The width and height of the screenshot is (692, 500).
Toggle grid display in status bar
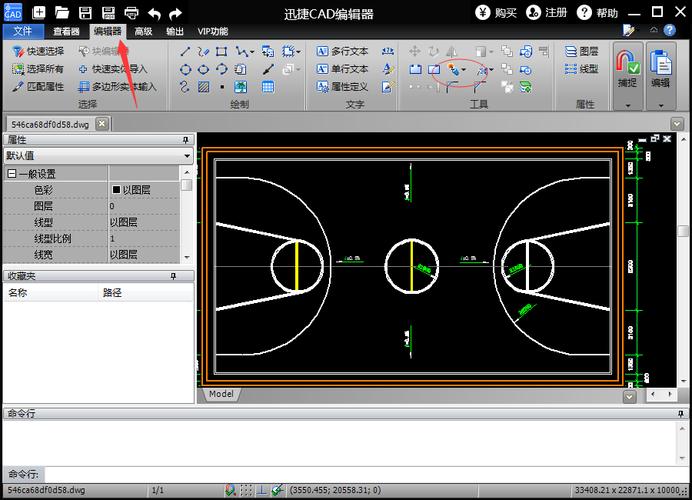[x=246, y=490]
